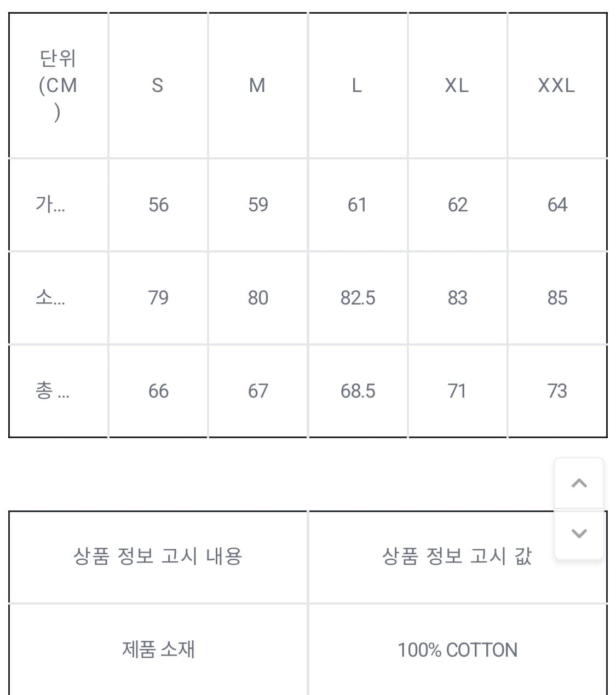Expand the truncated 총... row label

click(53, 390)
